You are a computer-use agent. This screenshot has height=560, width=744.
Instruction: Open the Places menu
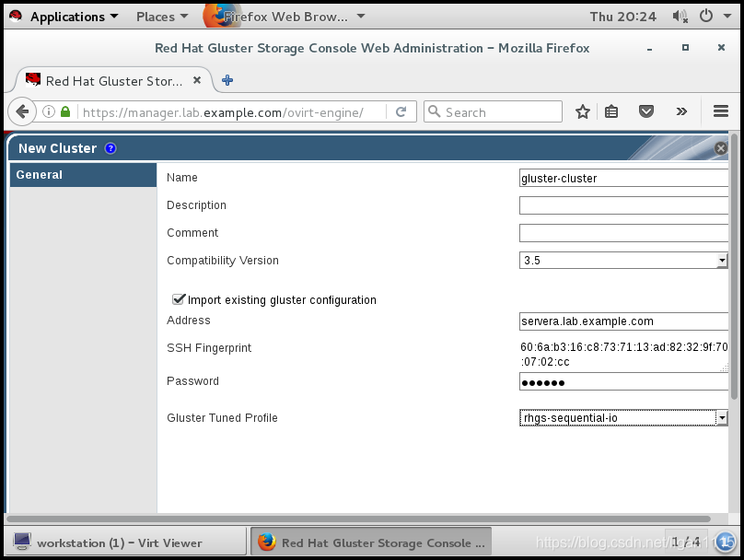(162, 17)
